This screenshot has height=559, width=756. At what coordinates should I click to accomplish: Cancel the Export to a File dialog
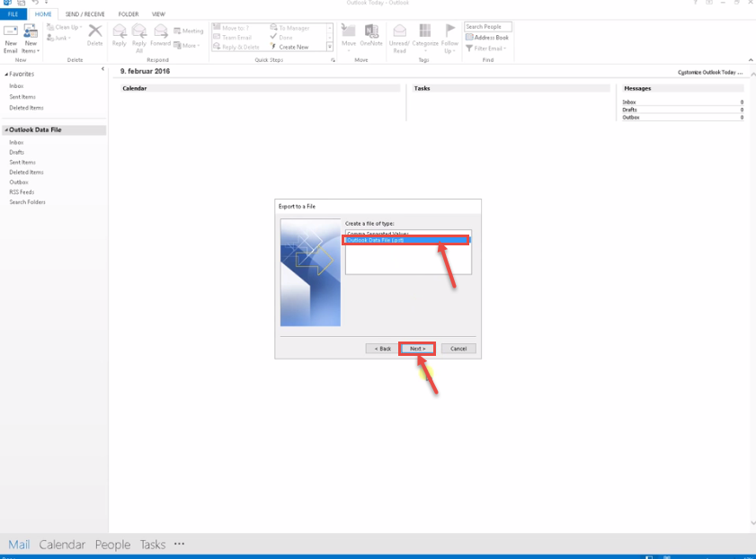click(458, 349)
